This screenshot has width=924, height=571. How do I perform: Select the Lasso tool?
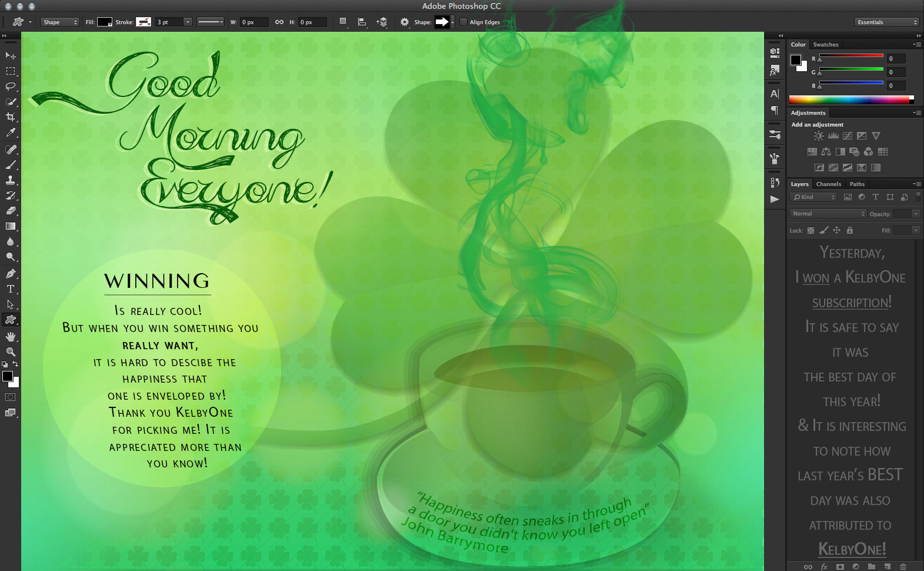click(x=11, y=87)
